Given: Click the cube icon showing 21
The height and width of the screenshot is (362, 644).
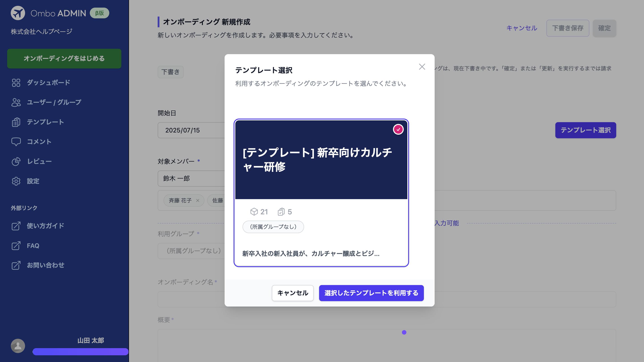Looking at the screenshot, I should 254,212.
